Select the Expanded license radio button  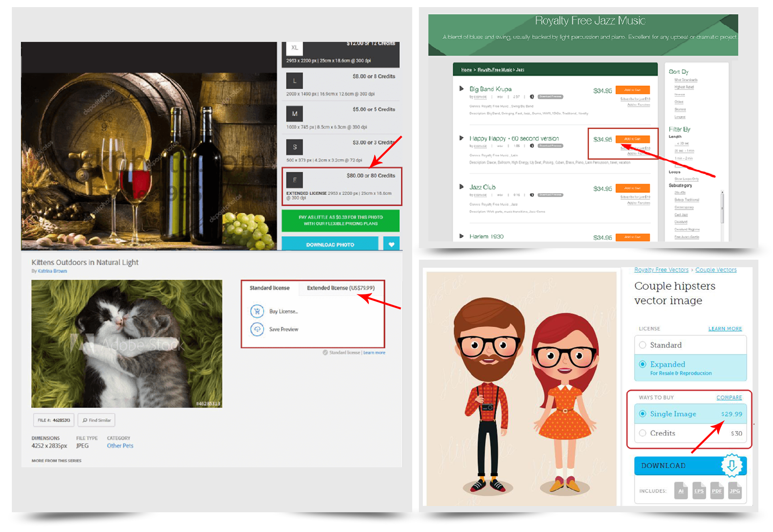[643, 364]
